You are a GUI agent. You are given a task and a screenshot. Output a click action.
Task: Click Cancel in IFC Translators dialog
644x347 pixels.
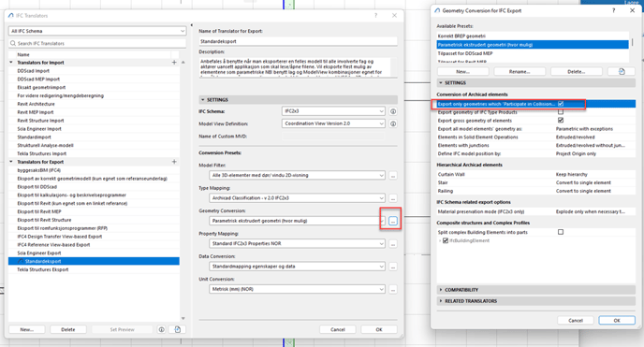(338, 329)
